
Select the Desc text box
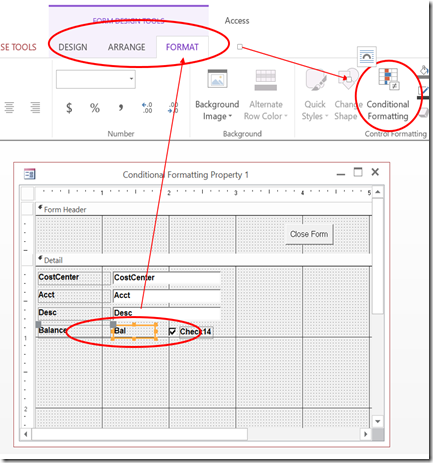[x=167, y=313]
